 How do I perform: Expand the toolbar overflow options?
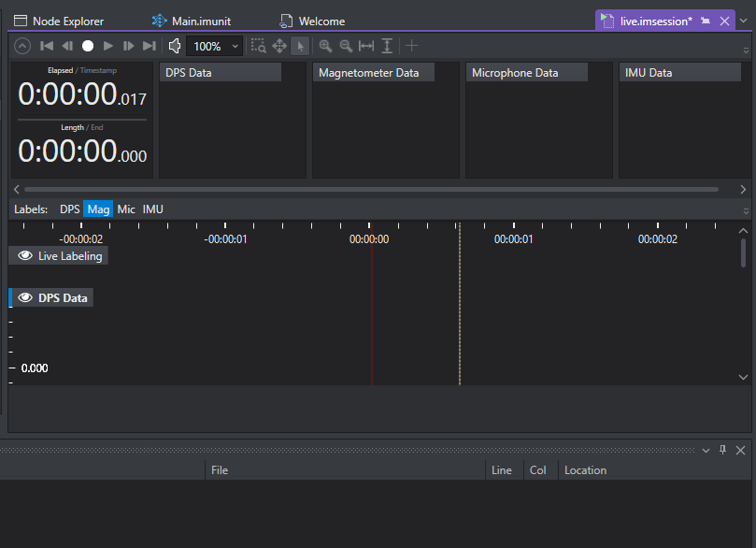click(x=746, y=50)
